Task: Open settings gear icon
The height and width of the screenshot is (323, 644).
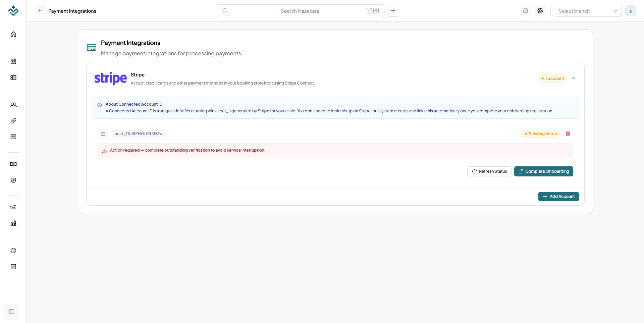Action: click(540, 11)
